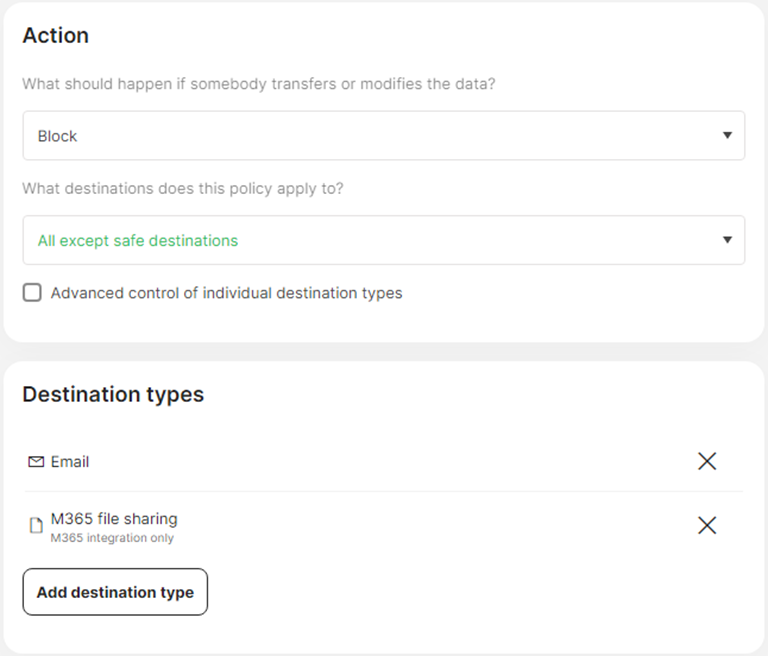
Task: Click the 'Block' value text in the dropdown
Action: click(x=57, y=136)
